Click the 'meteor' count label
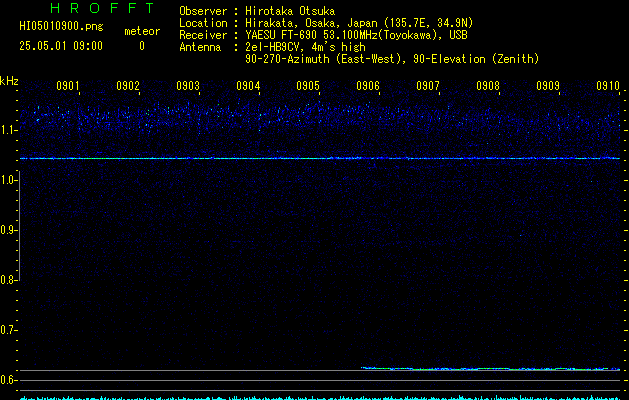 click(x=142, y=31)
